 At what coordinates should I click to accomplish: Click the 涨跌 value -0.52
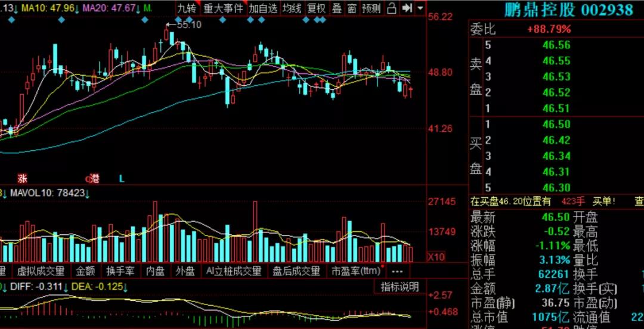(x=556, y=231)
